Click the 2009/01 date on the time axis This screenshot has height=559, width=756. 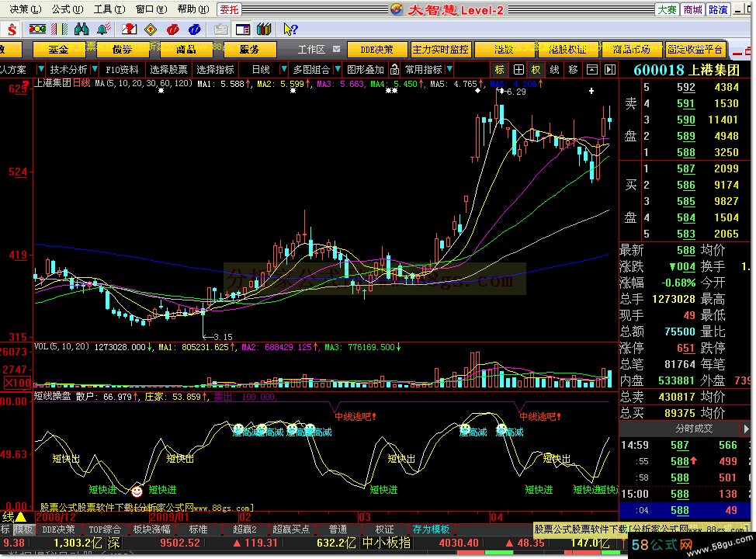[x=169, y=518]
